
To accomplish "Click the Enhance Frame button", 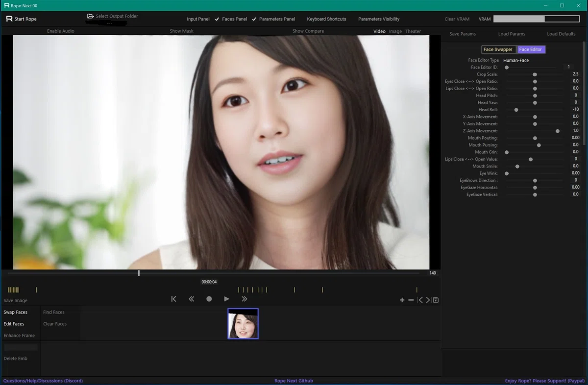I will coord(19,336).
